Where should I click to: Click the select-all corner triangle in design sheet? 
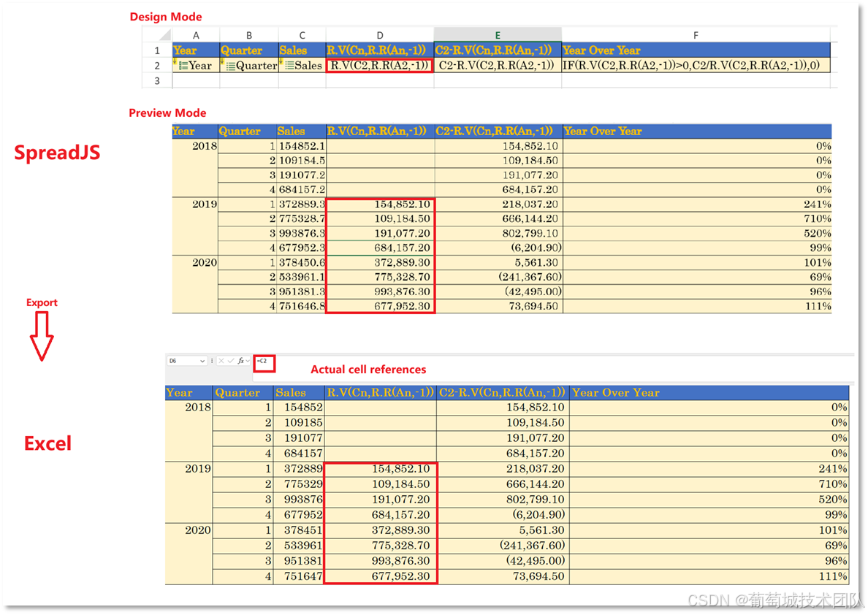coord(165,36)
